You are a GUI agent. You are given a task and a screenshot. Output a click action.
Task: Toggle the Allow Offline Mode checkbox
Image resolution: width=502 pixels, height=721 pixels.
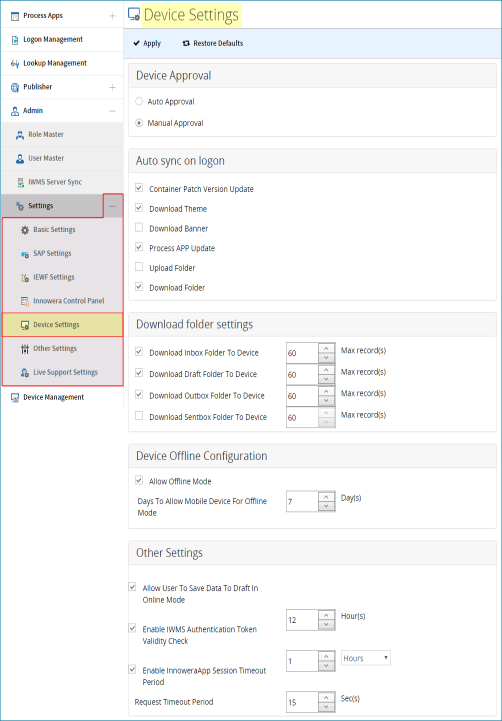[139, 481]
